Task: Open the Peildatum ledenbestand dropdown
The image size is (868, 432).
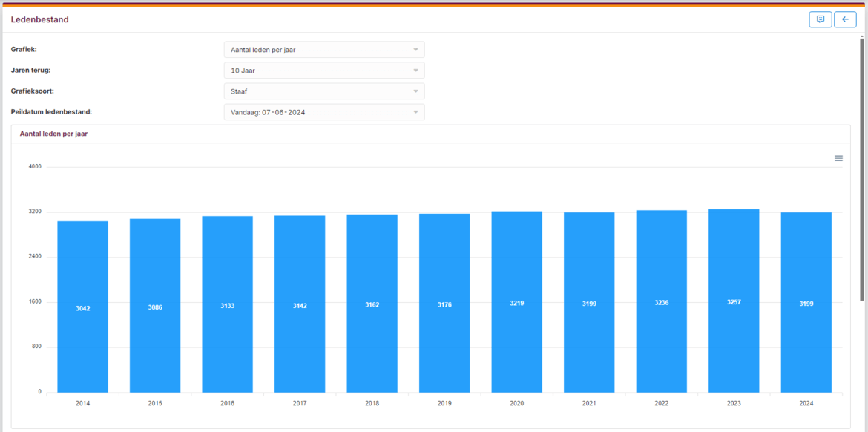Action: 324,112
